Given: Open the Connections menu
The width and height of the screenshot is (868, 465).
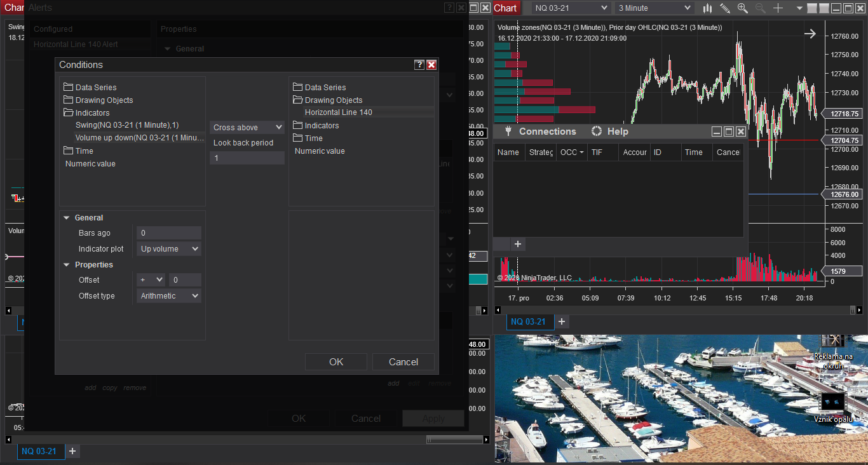Looking at the screenshot, I should 547,131.
